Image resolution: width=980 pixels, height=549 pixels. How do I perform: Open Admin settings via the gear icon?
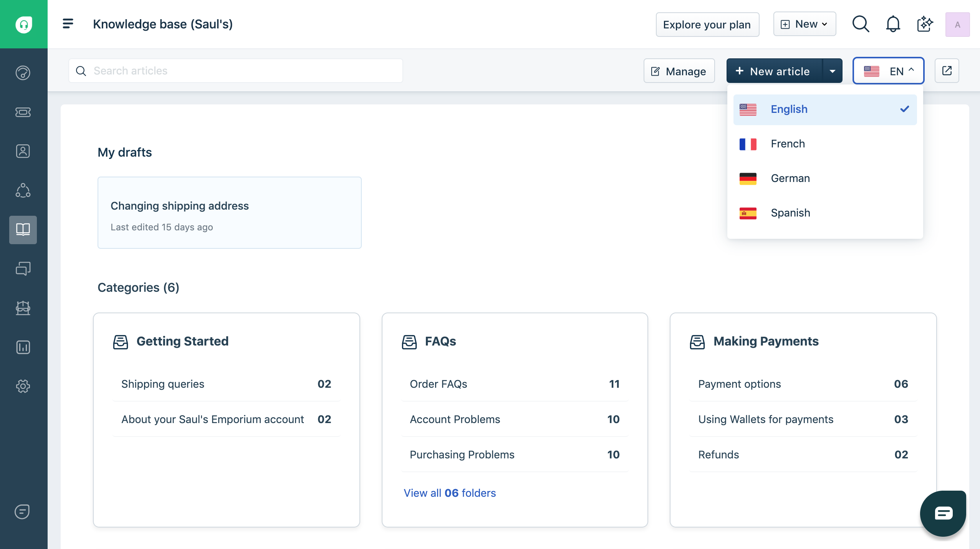click(x=23, y=386)
